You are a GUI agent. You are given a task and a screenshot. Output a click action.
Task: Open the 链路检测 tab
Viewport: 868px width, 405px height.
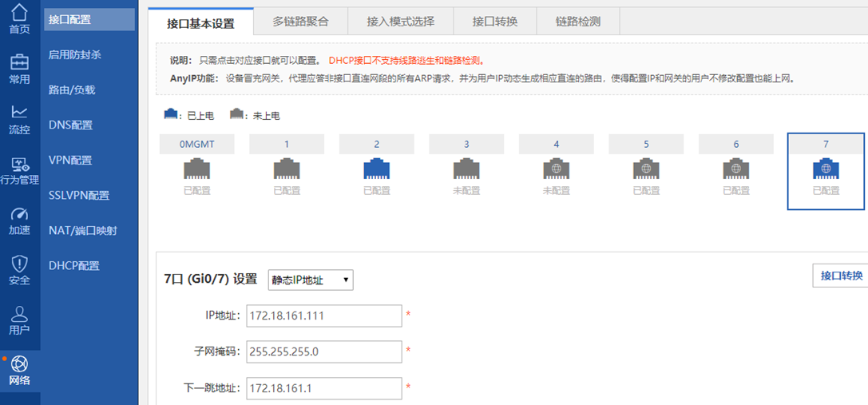(x=577, y=22)
